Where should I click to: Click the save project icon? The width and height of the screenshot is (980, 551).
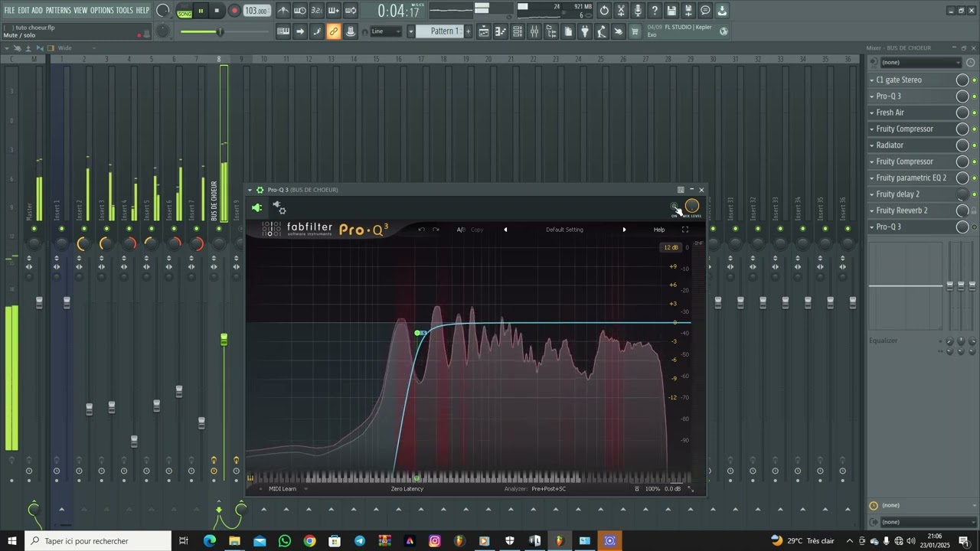click(672, 11)
